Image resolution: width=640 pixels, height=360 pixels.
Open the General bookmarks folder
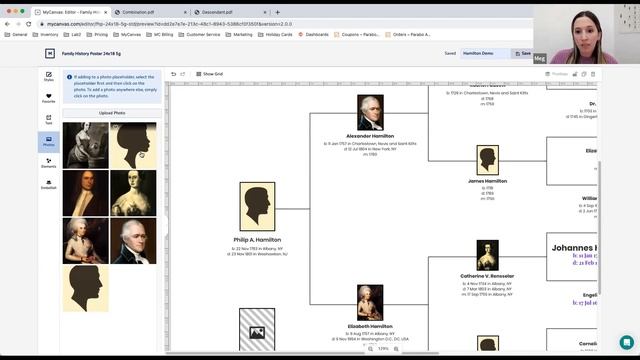pyautogui.click(x=16, y=35)
